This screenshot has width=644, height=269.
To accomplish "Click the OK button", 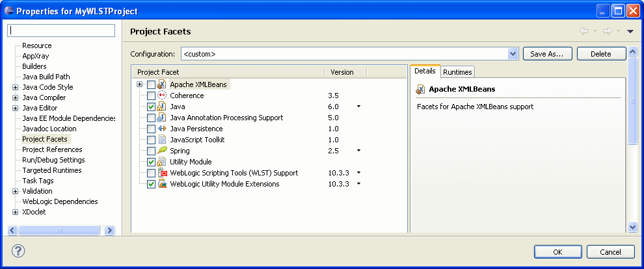I will [x=557, y=251].
